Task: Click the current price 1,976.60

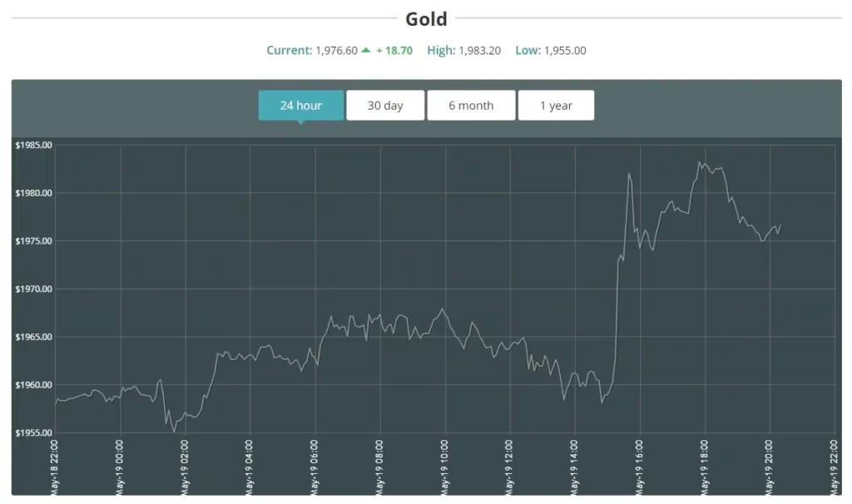Action: tap(336, 51)
